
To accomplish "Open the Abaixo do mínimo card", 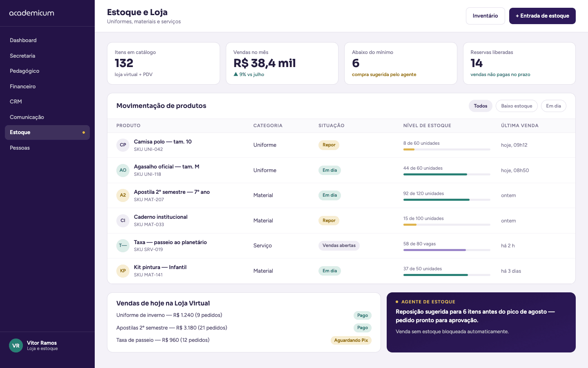I will (401, 63).
